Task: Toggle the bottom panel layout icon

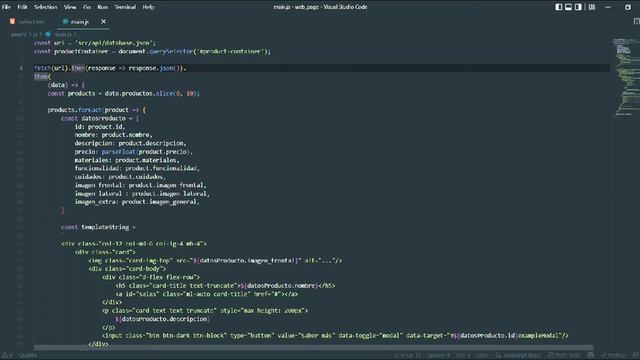Action: tap(568, 7)
